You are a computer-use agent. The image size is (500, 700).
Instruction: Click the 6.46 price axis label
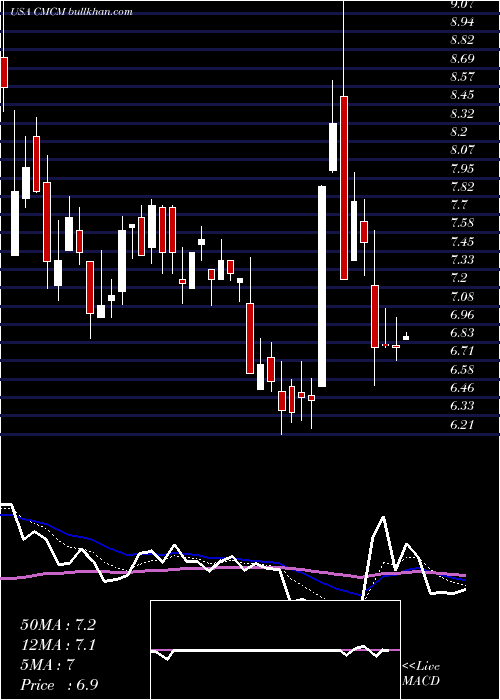click(x=462, y=388)
